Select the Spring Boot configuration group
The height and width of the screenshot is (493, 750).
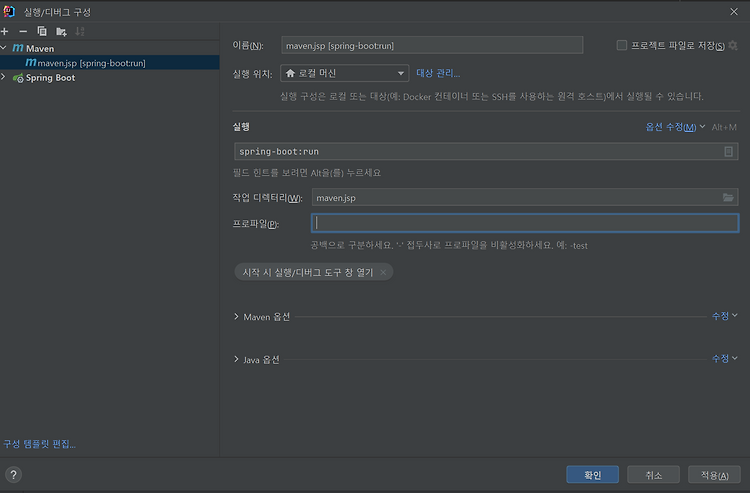click(x=50, y=77)
